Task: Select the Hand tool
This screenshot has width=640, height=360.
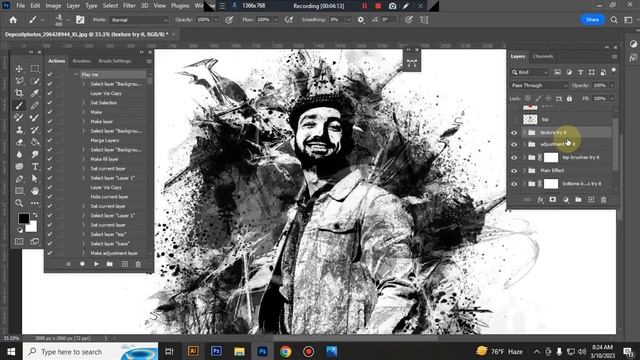Action: [x=35, y=191]
